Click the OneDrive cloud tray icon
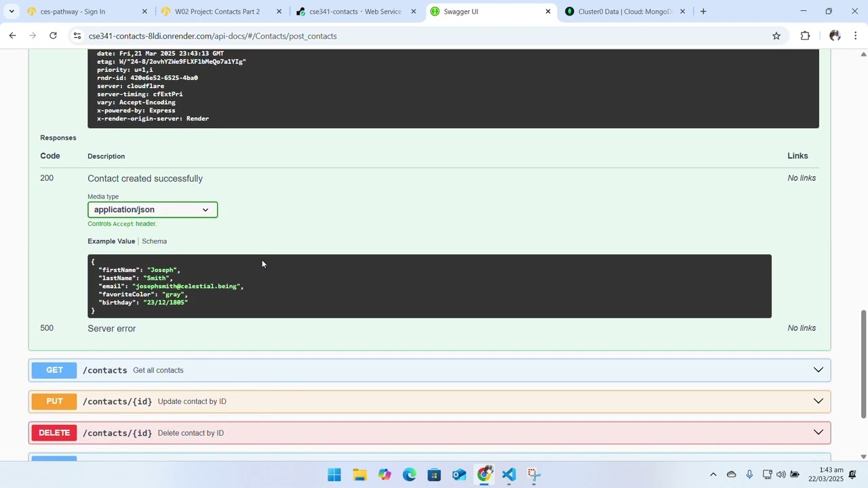The height and width of the screenshot is (488, 868). pos(731,474)
